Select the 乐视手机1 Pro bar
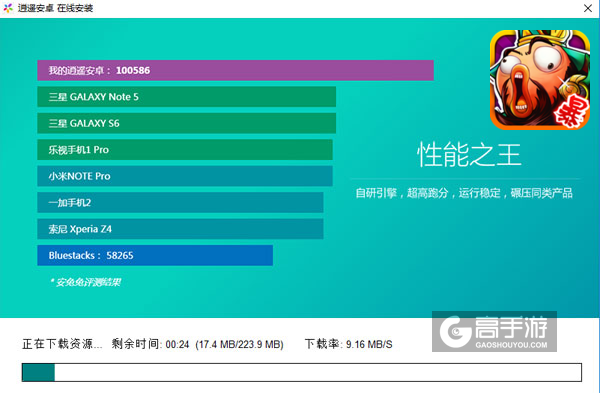This screenshot has width=600, height=393. pyautogui.click(x=185, y=150)
